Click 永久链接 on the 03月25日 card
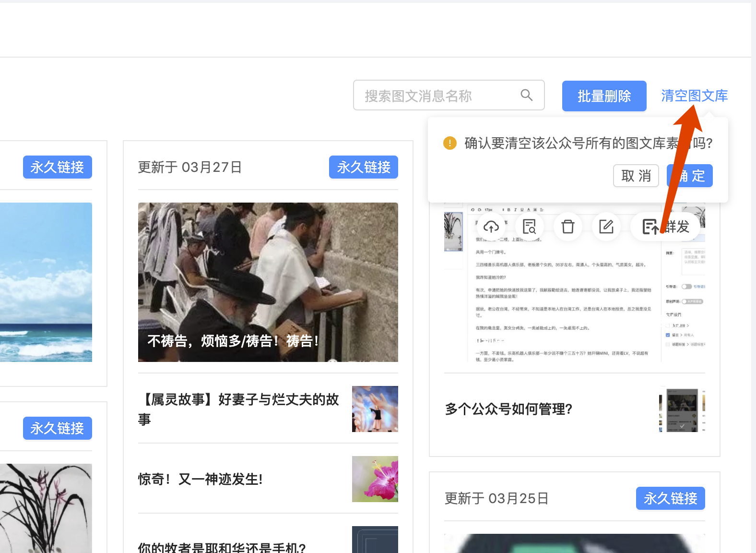 pos(671,498)
